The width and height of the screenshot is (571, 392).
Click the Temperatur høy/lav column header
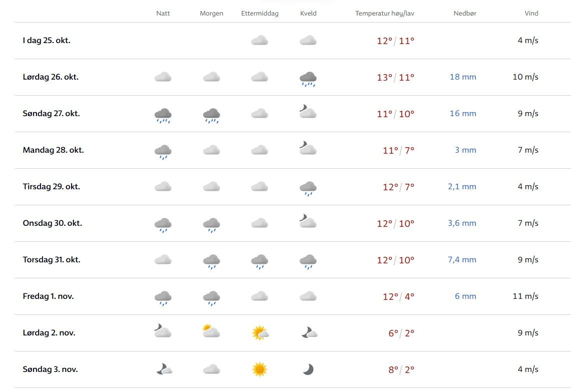coord(384,14)
